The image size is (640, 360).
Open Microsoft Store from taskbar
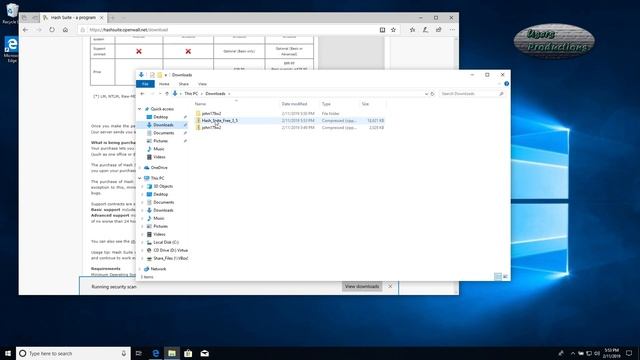[188, 353]
